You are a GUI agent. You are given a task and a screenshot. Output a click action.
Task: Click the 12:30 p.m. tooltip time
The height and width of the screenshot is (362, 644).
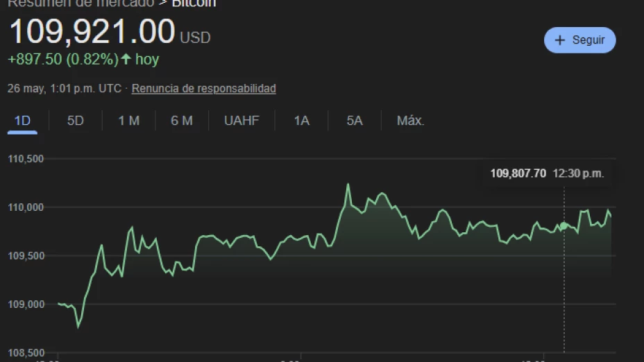coord(578,173)
